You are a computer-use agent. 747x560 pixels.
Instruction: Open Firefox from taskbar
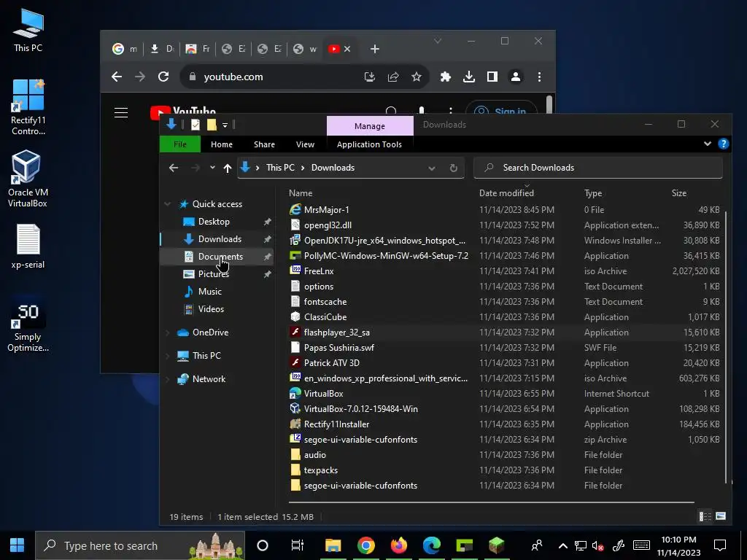[399, 545]
